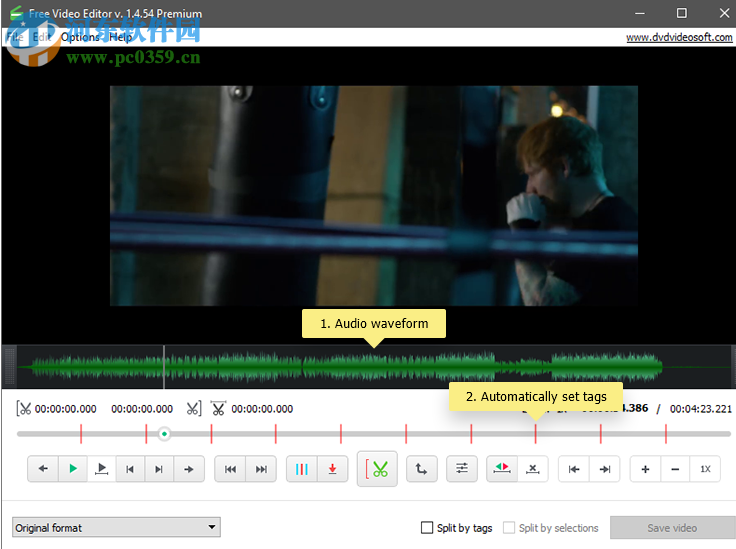Reset zoom with the 1X button
This screenshot has width=736, height=549.
point(705,469)
